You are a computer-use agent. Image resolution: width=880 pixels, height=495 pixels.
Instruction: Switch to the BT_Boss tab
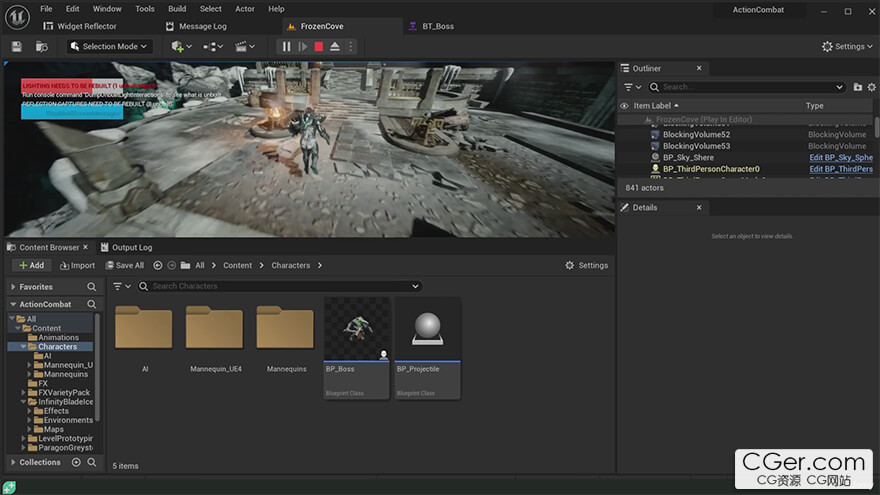[x=431, y=26]
